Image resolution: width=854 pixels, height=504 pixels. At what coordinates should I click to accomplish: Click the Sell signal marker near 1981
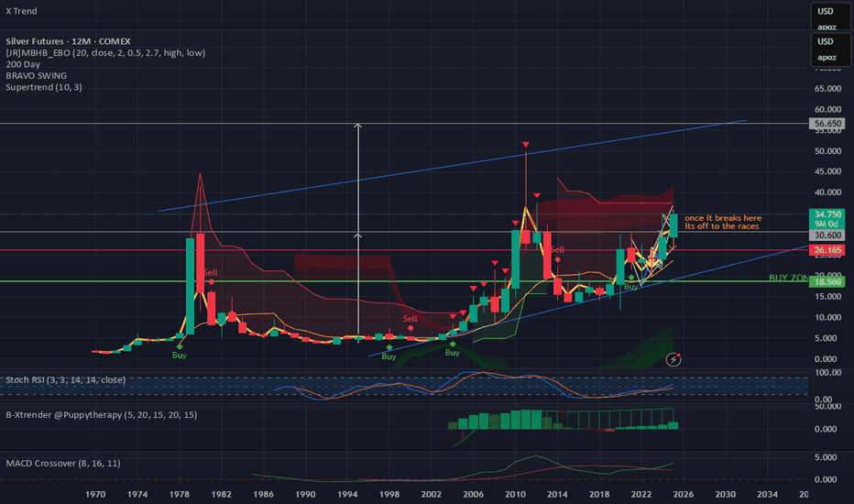(211, 276)
